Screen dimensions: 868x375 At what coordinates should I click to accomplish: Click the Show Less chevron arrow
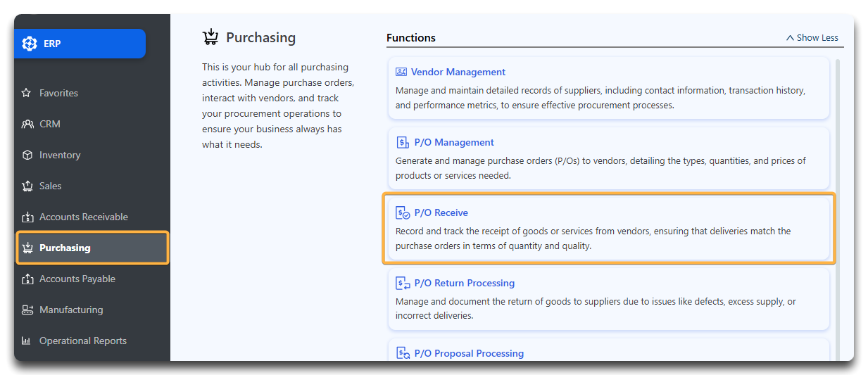(790, 38)
